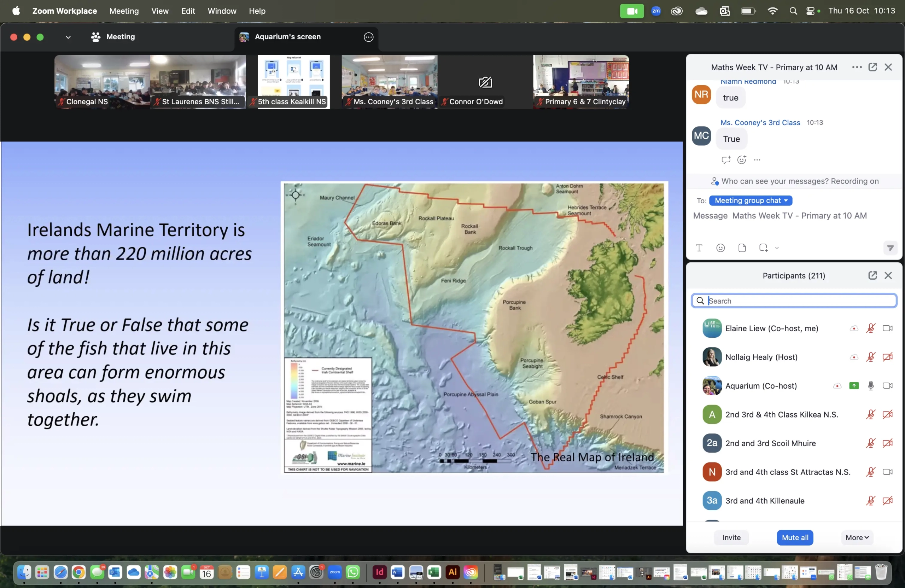Click the chat file attachment icon
905x588 pixels.
pos(742,248)
